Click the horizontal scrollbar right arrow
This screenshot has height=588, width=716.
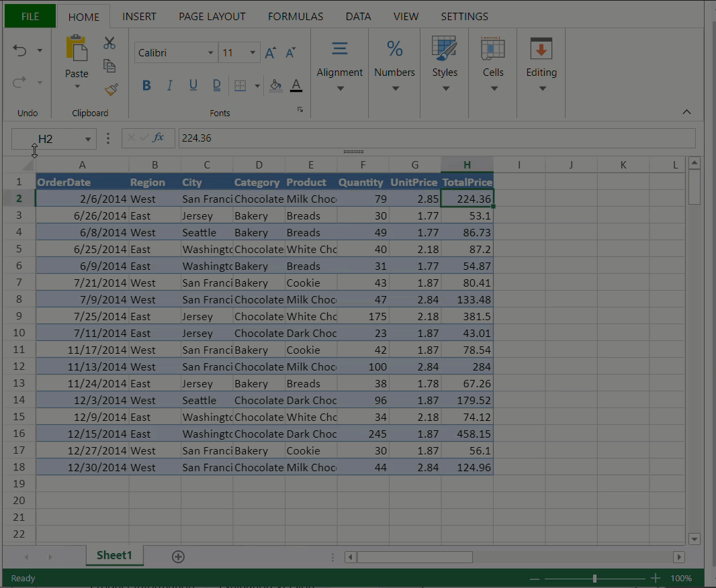679,557
